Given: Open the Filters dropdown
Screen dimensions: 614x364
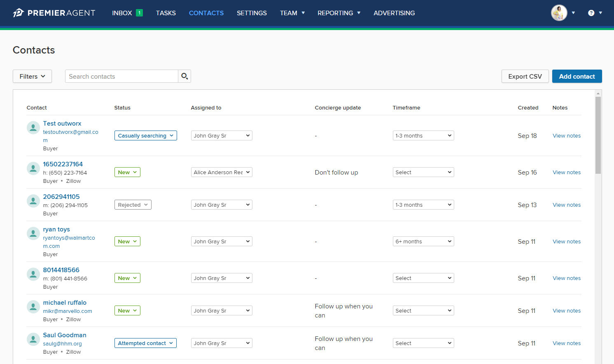Looking at the screenshot, I should 32,76.
